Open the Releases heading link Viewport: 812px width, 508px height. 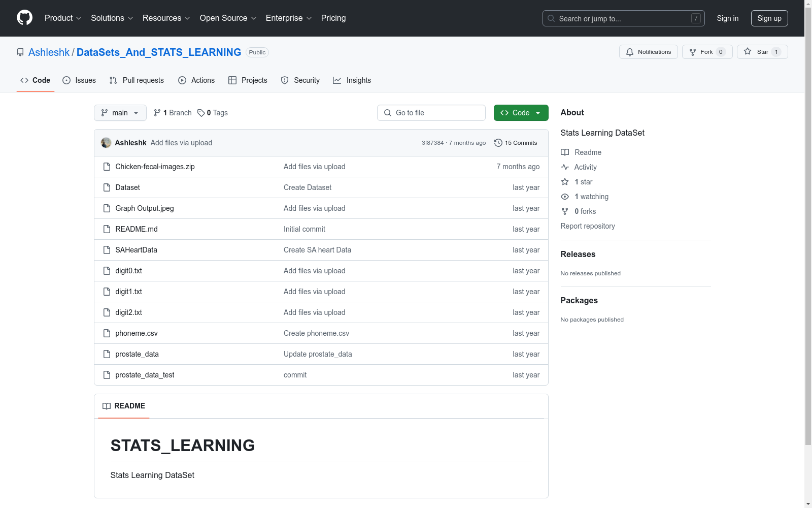click(x=578, y=254)
